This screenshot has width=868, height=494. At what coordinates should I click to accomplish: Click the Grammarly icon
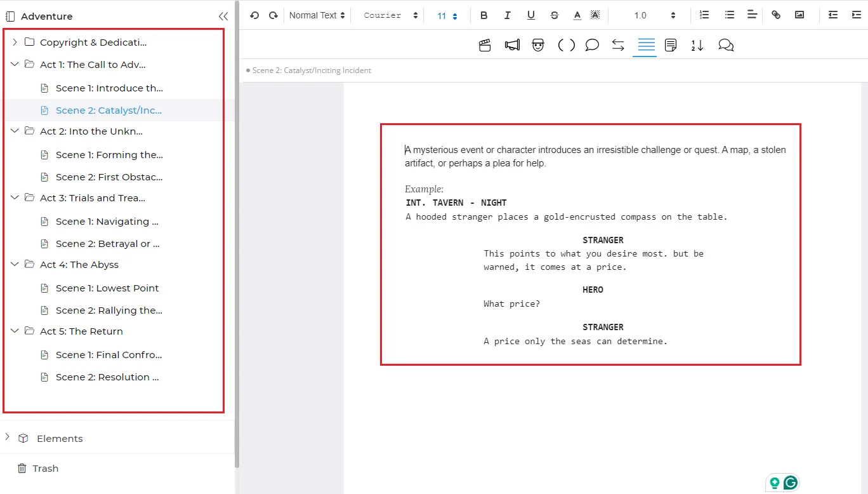pos(790,483)
